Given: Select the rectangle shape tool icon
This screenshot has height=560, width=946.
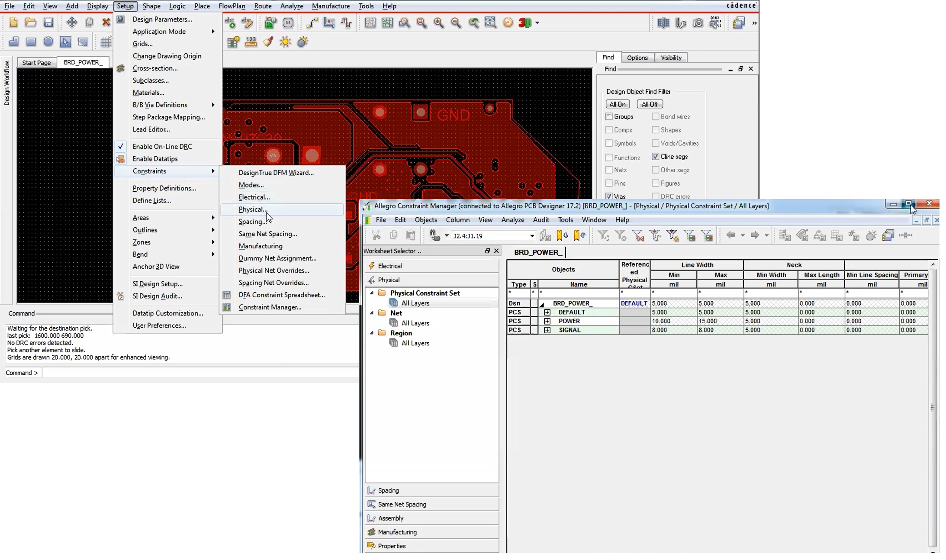Looking at the screenshot, I should [31, 42].
